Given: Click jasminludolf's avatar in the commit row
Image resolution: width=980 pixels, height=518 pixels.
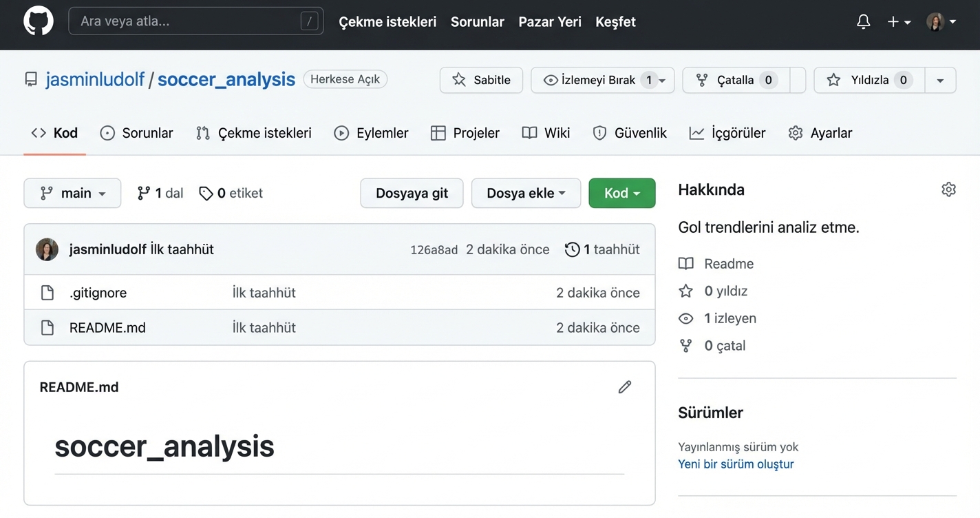Looking at the screenshot, I should click(47, 249).
